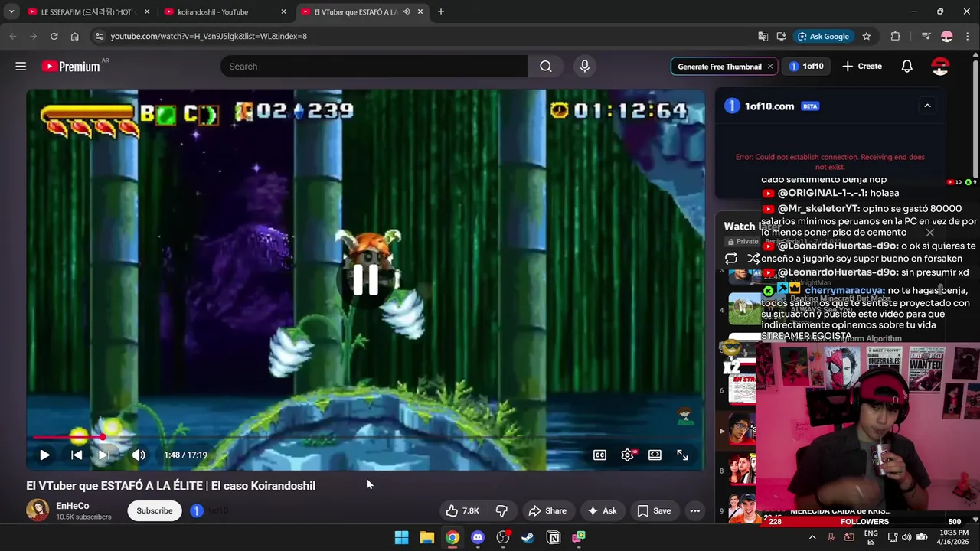Open the EnHeCo channel name link
The width and height of the screenshot is (980, 551).
coord(73,506)
